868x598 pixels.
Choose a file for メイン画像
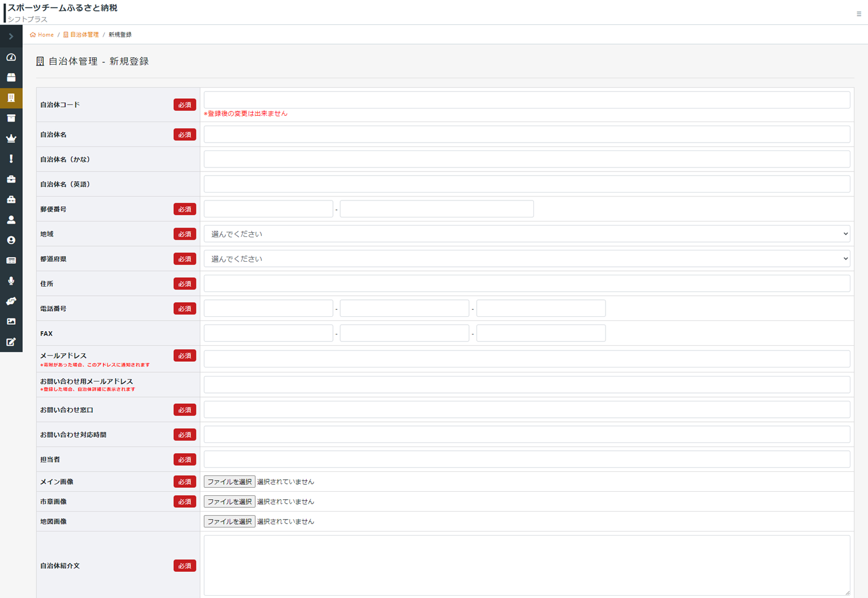(x=229, y=482)
